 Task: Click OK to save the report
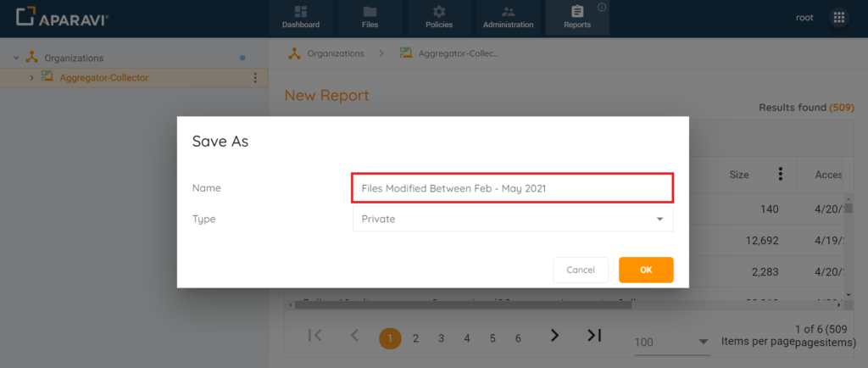click(646, 270)
